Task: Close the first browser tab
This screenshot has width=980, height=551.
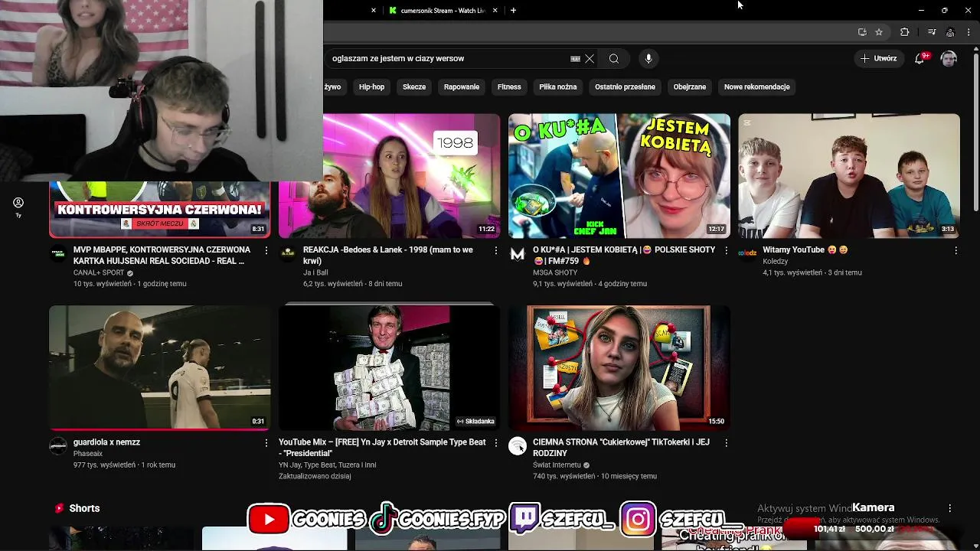Action: (374, 11)
